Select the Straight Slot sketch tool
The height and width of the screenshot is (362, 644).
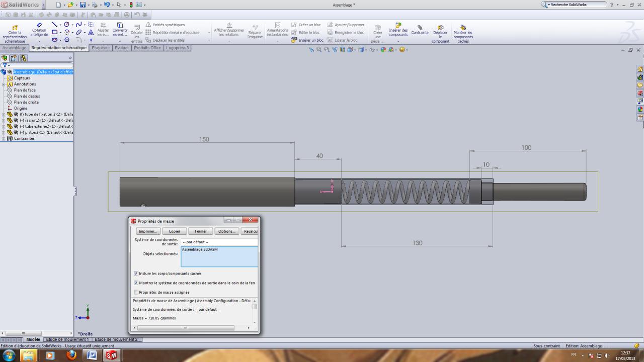[x=54, y=40]
